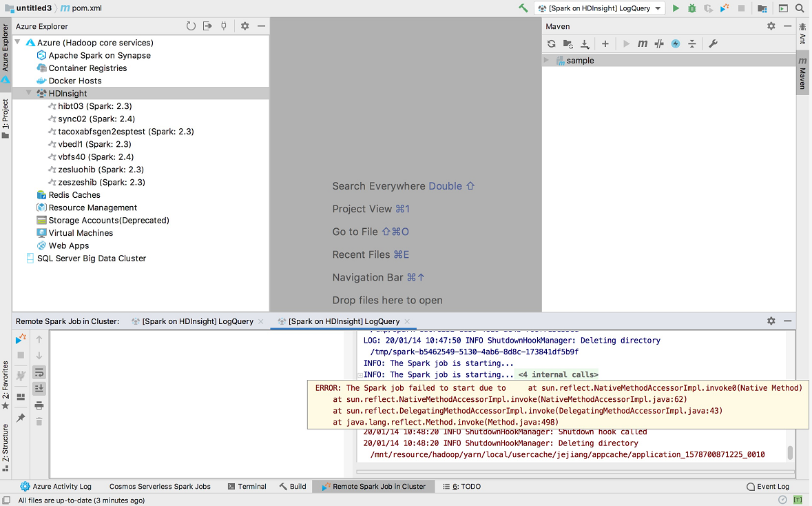Execute Maven Goal using the m icon

[642, 43]
